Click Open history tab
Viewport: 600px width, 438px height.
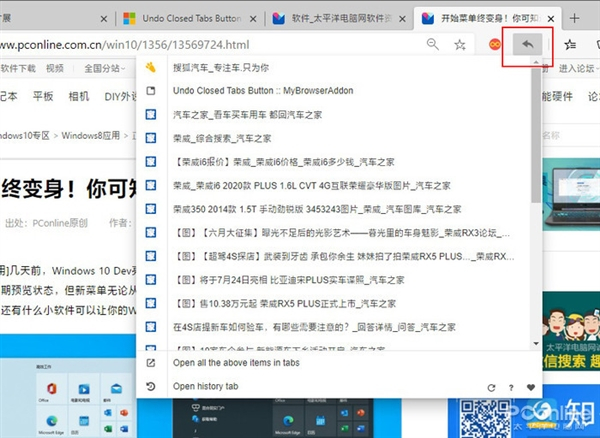(205, 386)
